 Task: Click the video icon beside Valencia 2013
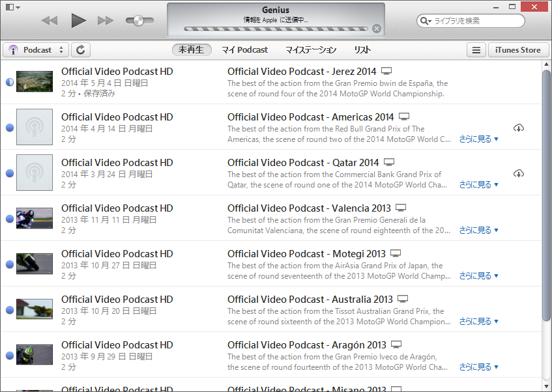pyautogui.click(x=401, y=208)
